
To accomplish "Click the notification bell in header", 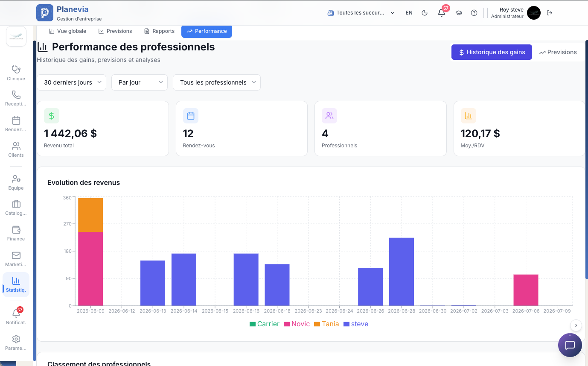I will point(442,13).
